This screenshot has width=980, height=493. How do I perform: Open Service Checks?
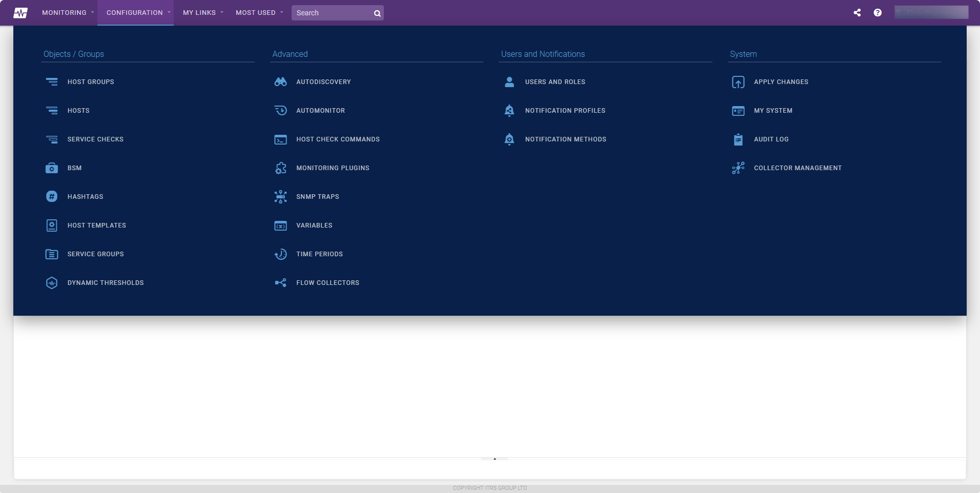(95, 139)
